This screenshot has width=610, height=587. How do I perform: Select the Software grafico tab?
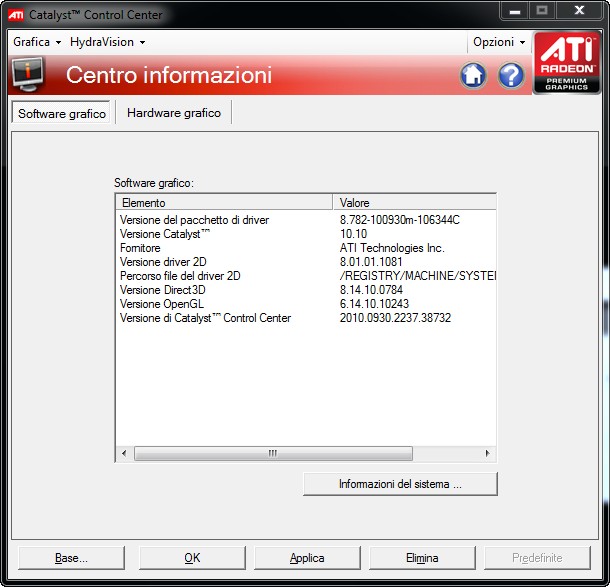point(61,113)
